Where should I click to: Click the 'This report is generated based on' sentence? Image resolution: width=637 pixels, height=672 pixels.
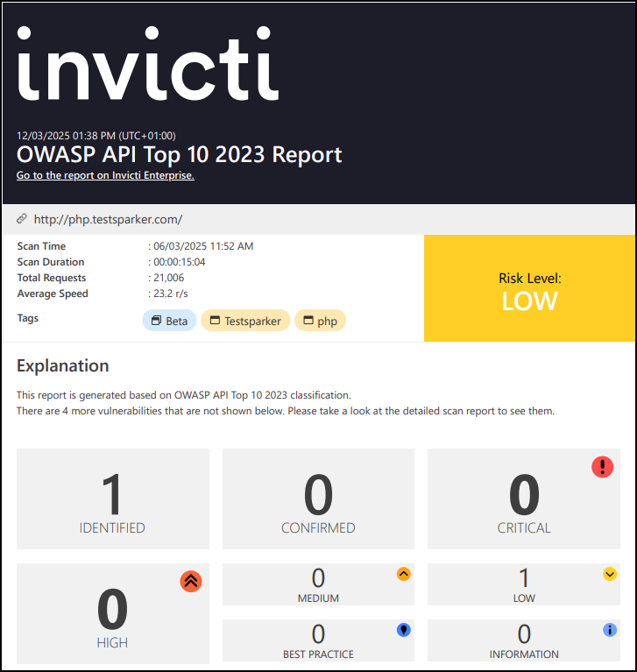pyautogui.click(x=183, y=395)
